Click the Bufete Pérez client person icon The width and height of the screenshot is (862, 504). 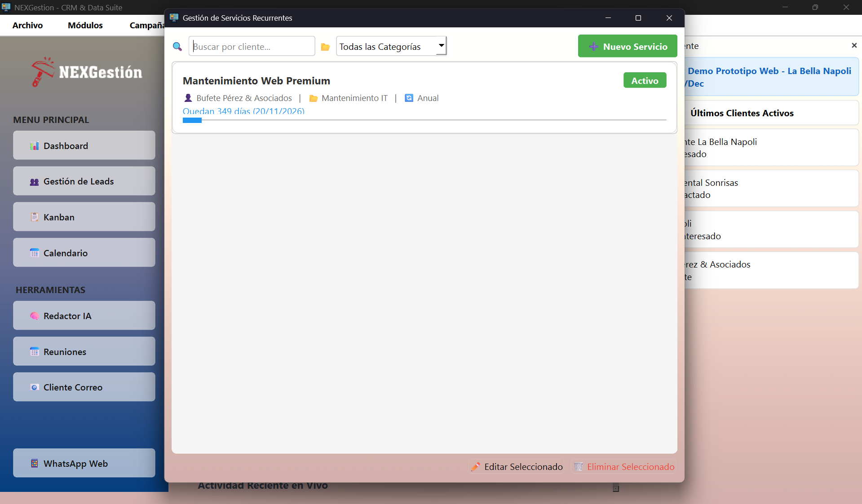coord(188,98)
